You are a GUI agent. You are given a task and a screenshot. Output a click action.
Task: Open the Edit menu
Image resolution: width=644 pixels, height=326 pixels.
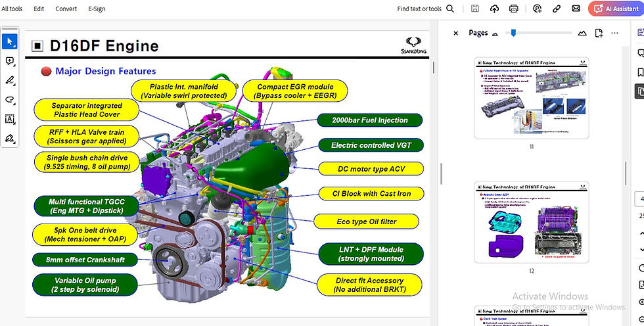pyautogui.click(x=39, y=9)
